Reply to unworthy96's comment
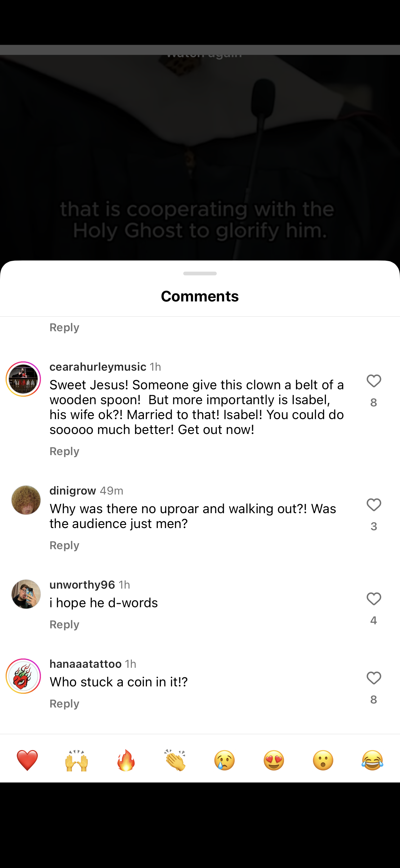Image resolution: width=400 pixels, height=868 pixels. (64, 624)
